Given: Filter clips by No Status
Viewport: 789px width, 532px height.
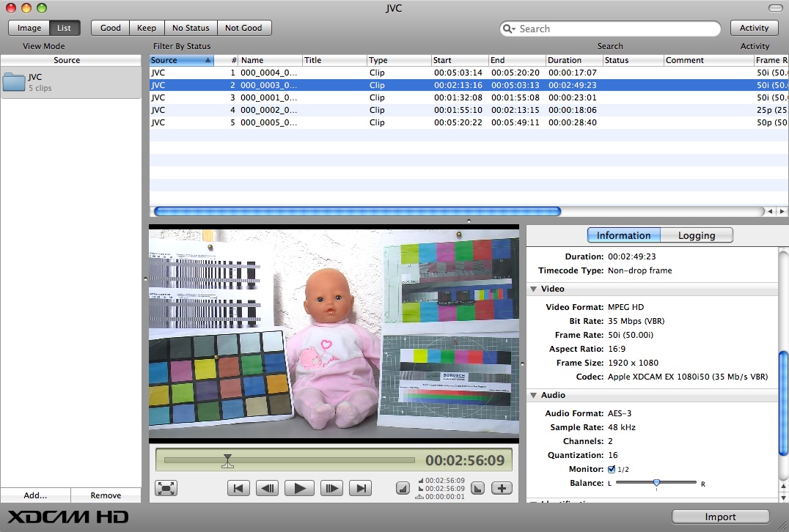Looking at the screenshot, I should tap(191, 28).
